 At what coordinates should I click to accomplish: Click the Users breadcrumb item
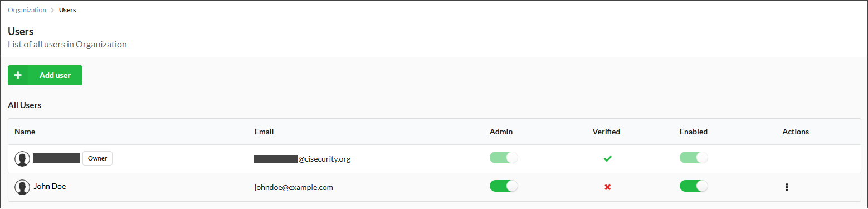click(67, 10)
